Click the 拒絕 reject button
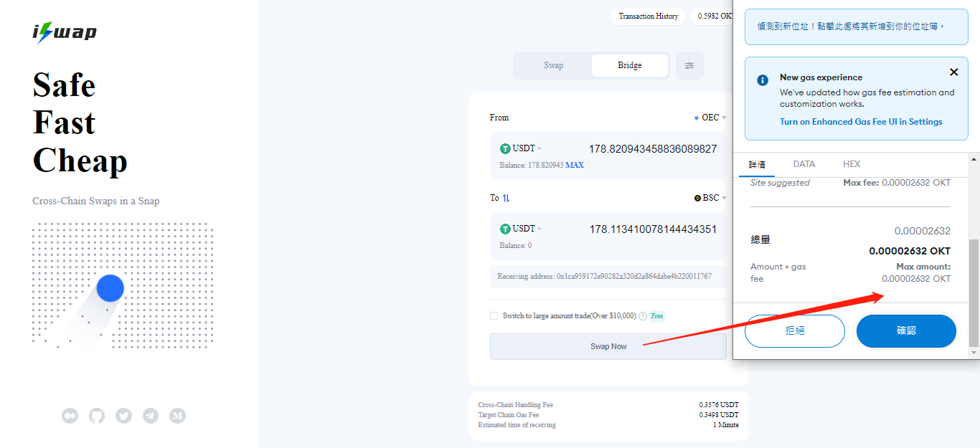The image size is (980, 448). (795, 331)
